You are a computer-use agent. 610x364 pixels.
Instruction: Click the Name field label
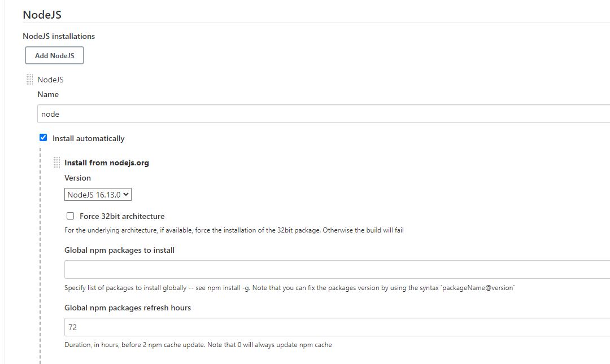click(48, 94)
